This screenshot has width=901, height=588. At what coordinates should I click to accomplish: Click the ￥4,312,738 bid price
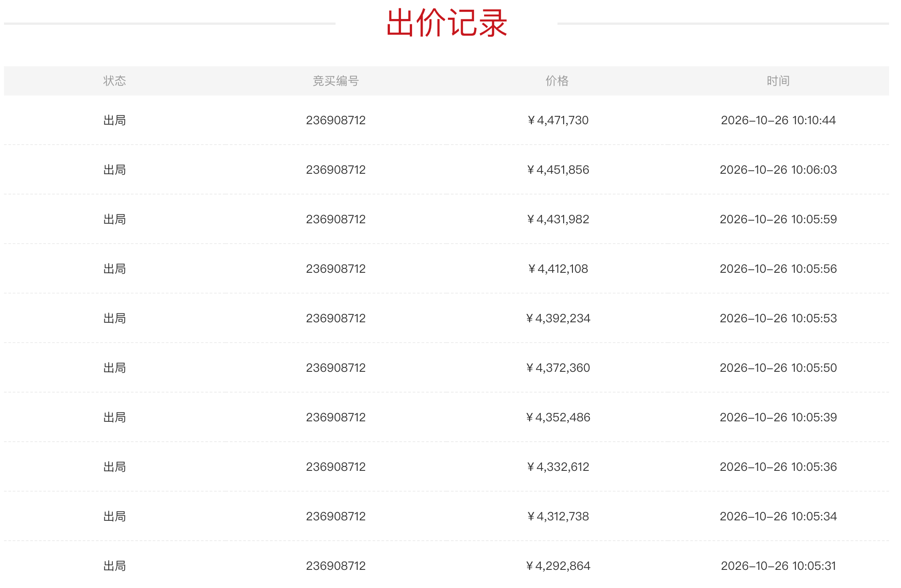click(557, 516)
